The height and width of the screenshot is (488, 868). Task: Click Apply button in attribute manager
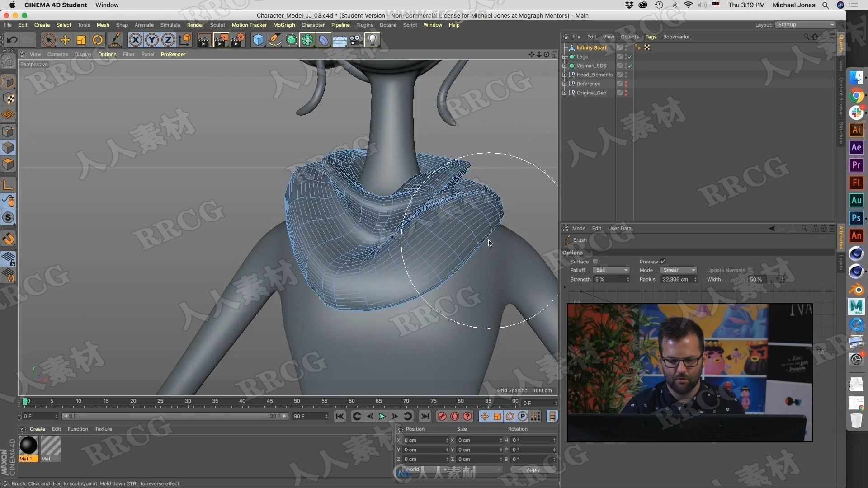(x=533, y=469)
